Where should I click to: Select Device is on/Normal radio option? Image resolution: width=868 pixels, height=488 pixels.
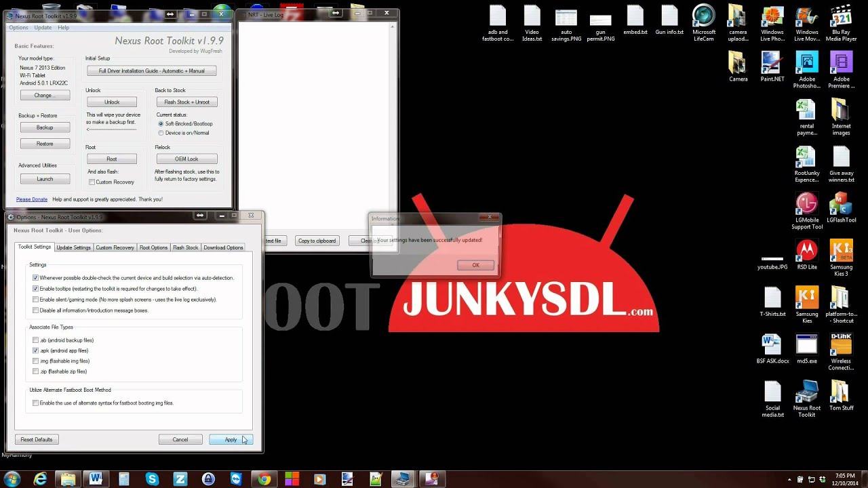[161, 133]
